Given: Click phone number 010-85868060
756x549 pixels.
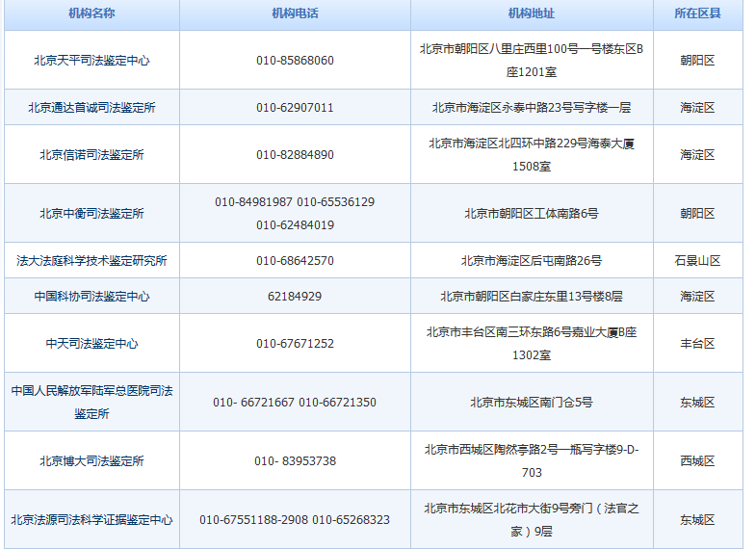Looking at the screenshot, I should tap(295, 61).
